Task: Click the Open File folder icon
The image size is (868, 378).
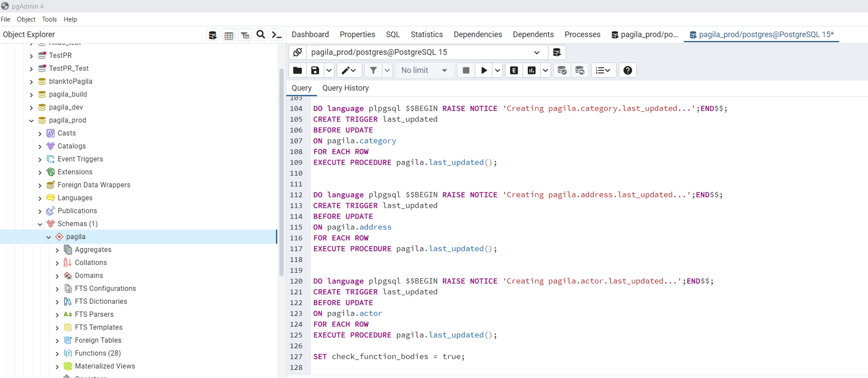Action: (x=297, y=70)
